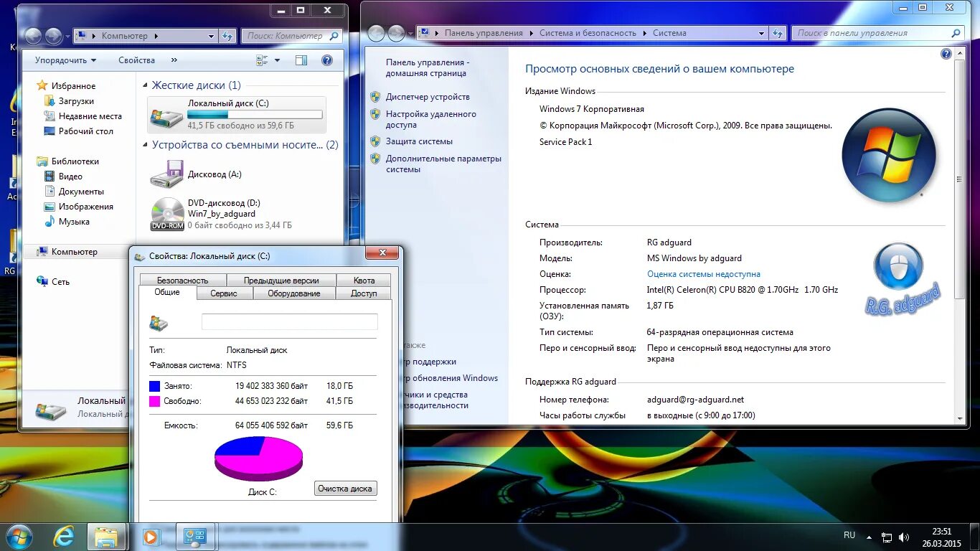Image resolution: width=980 pixels, height=551 pixels.
Task: Launch Internet Explorer from taskbar
Action: [x=65, y=537]
